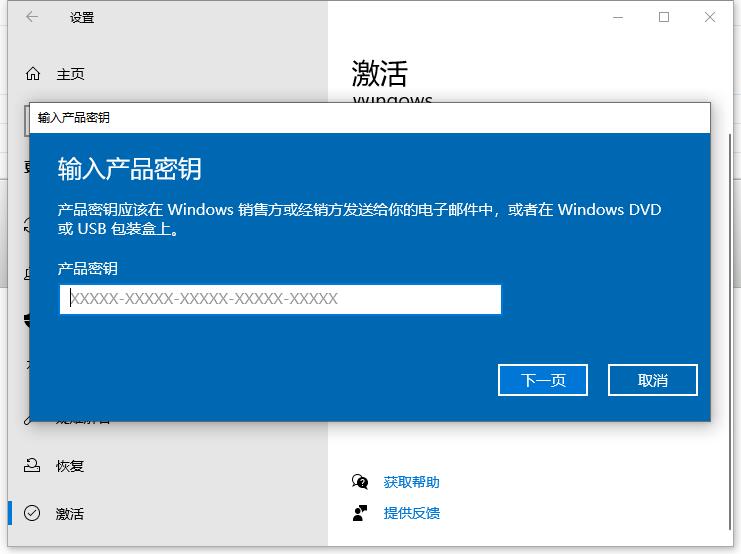Click the 取消 button to dismiss dialog

click(653, 380)
